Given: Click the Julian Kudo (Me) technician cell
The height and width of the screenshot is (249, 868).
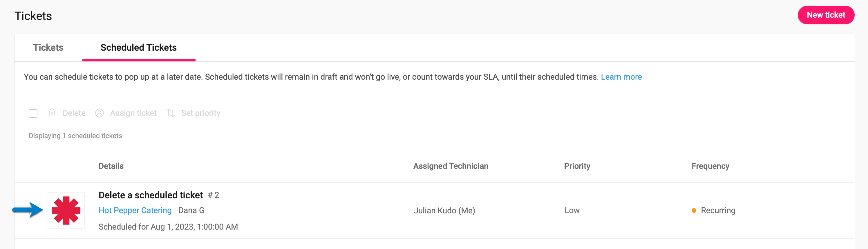Looking at the screenshot, I should pyautogui.click(x=444, y=211).
